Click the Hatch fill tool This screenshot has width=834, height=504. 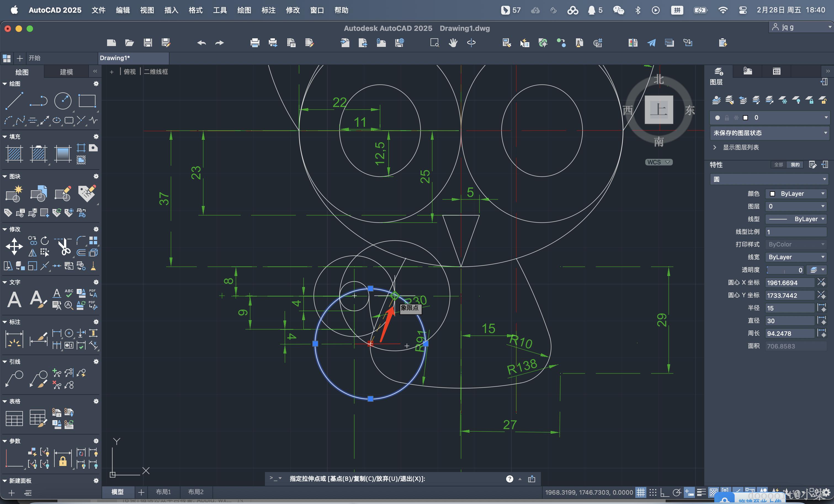(x=14, y=154)
